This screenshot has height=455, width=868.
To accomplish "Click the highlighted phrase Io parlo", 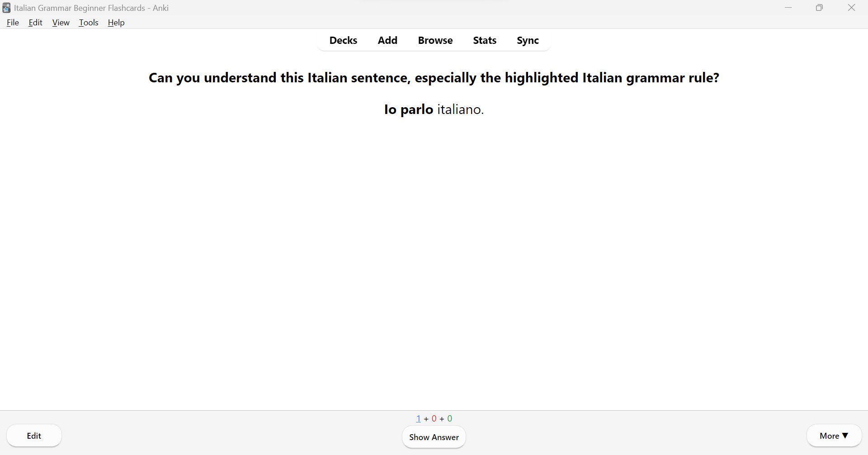I will pos(407,109).
